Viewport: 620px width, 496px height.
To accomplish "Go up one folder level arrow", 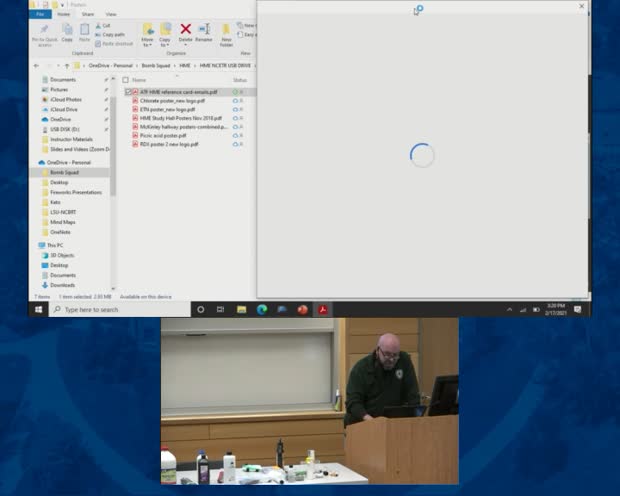I will click(67, 66).
